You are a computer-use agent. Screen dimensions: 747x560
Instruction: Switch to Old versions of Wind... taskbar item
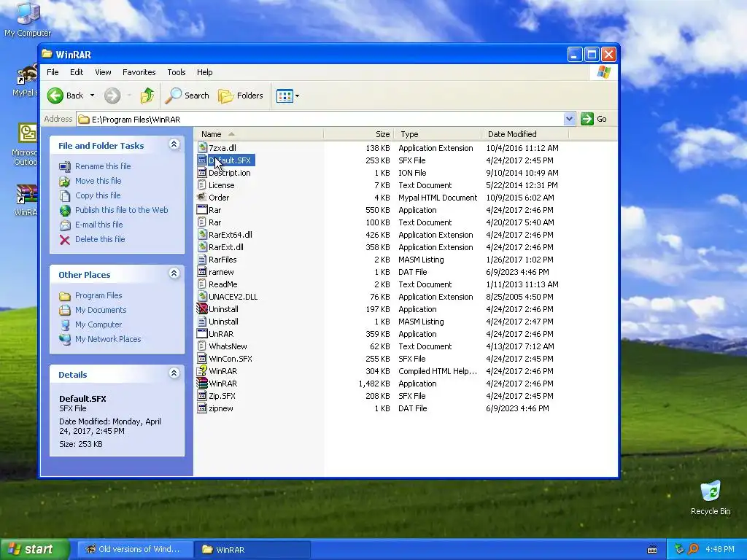tap(135, 550)
